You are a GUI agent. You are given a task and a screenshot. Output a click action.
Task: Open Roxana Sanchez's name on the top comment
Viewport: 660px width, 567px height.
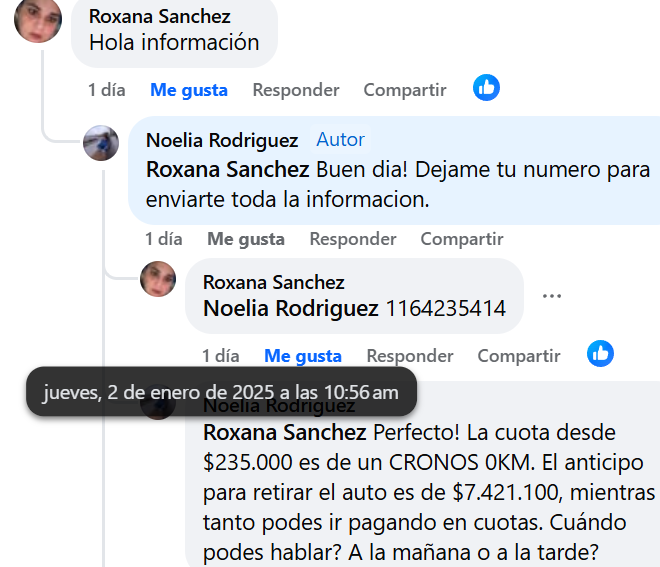(x=160, y=17)
